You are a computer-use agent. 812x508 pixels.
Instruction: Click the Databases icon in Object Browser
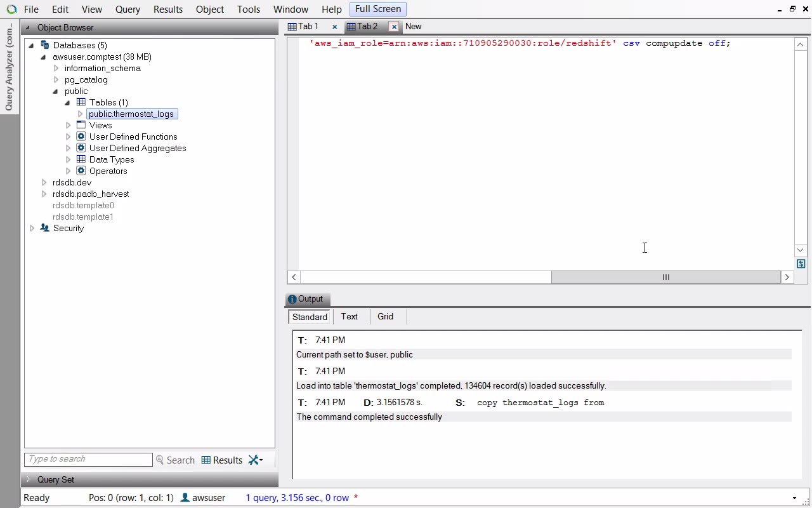point(44,45)
